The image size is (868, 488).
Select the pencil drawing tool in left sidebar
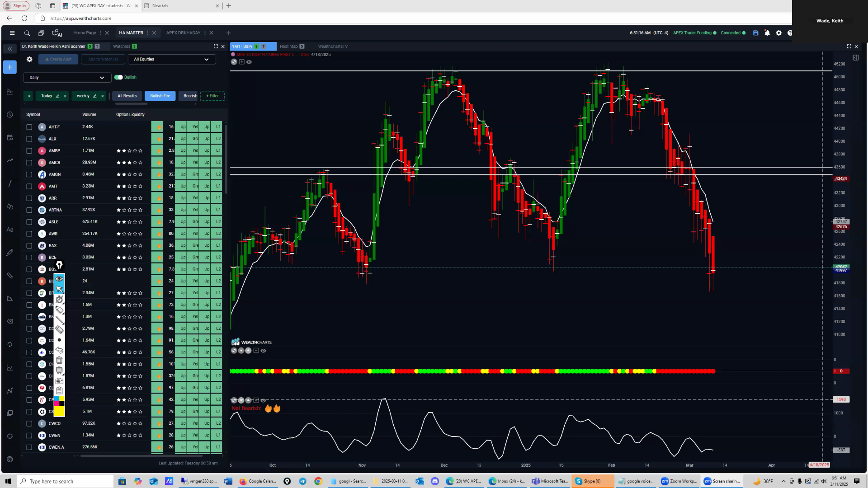coord(10,253)
